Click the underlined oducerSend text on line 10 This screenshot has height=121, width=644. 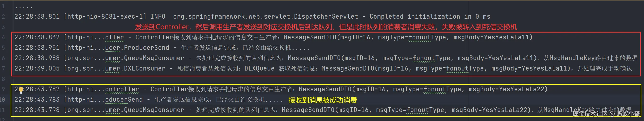coord(124,100)
